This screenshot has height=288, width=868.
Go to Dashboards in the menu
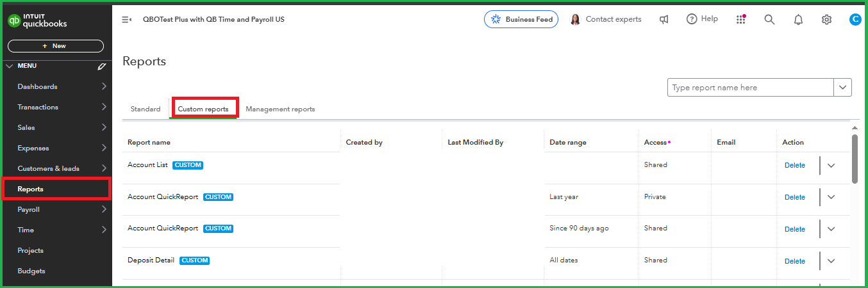[37, 86]
